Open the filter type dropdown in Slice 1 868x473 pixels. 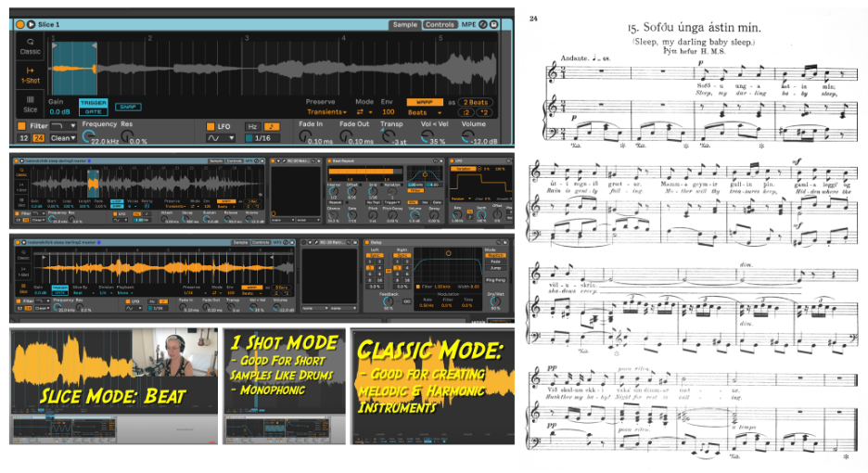63,126
